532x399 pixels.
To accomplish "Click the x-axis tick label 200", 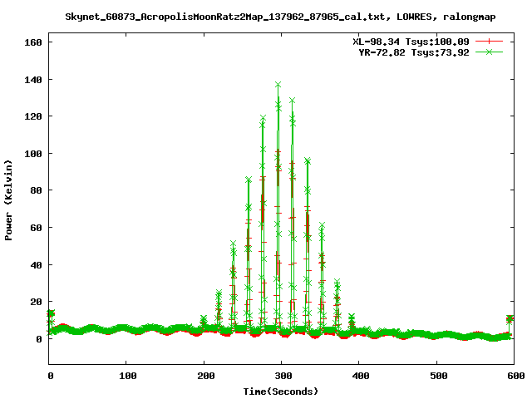I will point(205,376).
